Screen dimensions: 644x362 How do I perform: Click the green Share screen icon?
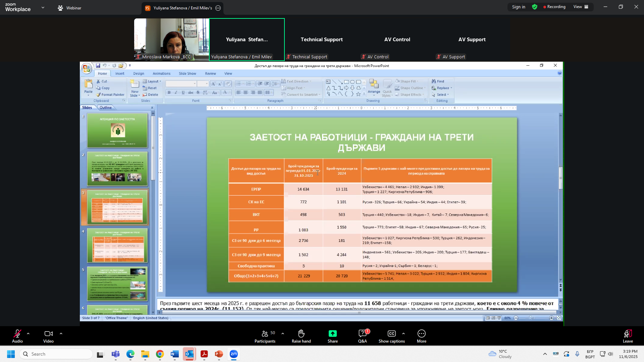pos(332,334)
